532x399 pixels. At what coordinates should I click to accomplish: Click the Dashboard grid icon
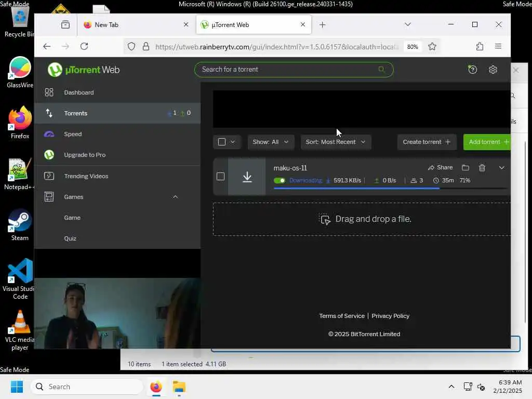49,92
